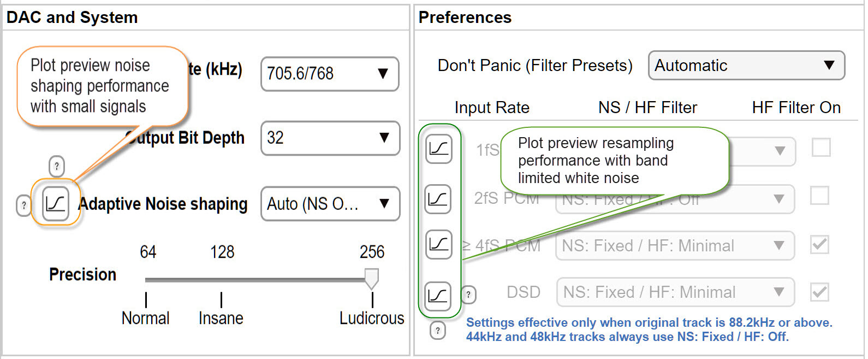Plot resampling preview for DSD row
The width and height of the screenshot is (868, 359).
pyautogui.click(x=438, y=296)
